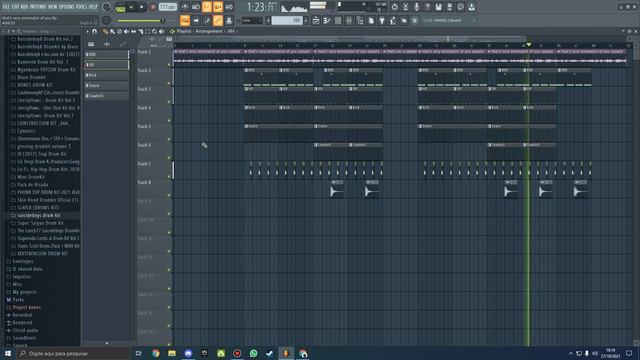
Task: Hit the play/pause transport button
Action: pos(131,7)
